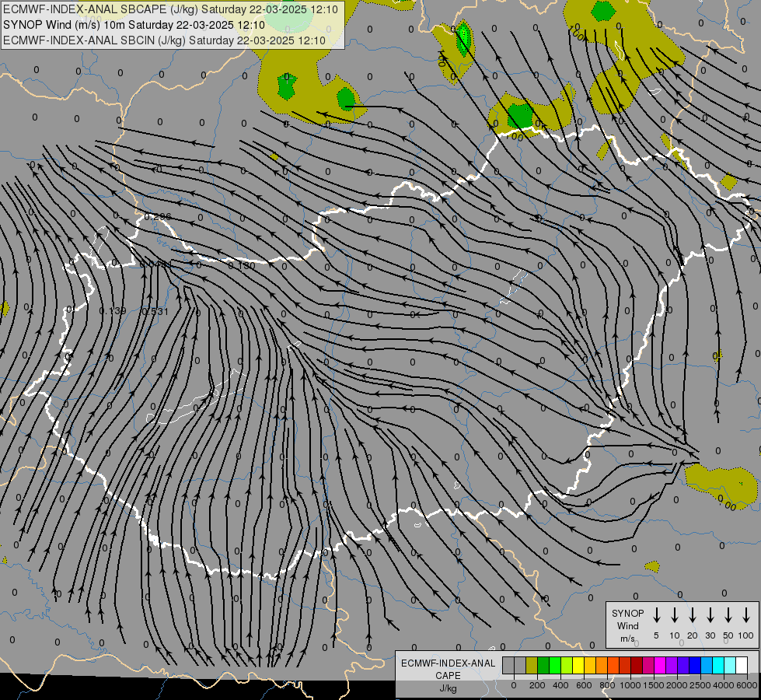The height and width of the screenshot is (700, 761).
Task: Click the 0.130 value on the map
Action: pyautogui.click(x=241, y=265)
